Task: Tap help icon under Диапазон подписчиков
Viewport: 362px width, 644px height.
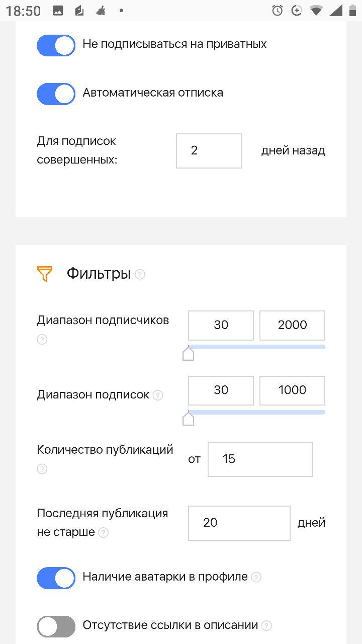Action: point(42,340)
